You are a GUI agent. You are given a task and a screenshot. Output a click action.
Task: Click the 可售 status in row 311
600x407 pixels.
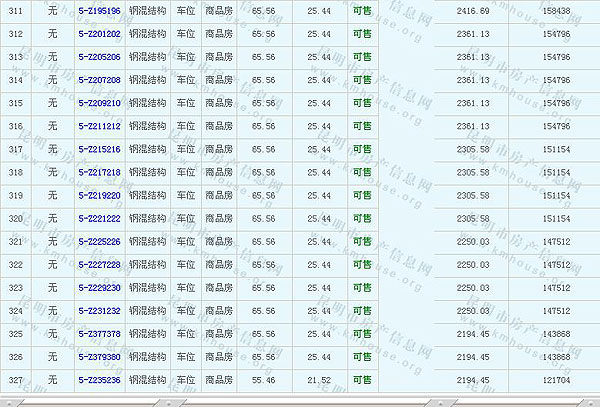pyautogui.click(x=363, y=10)
